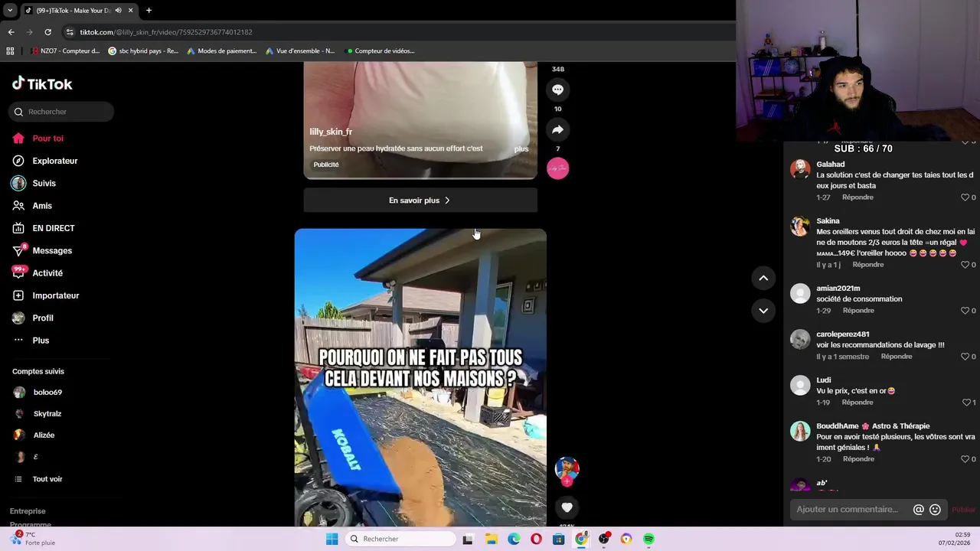Screen dimensions: 980x551
Task: Click the Importateur upload icon
Action: click(18, 295)
